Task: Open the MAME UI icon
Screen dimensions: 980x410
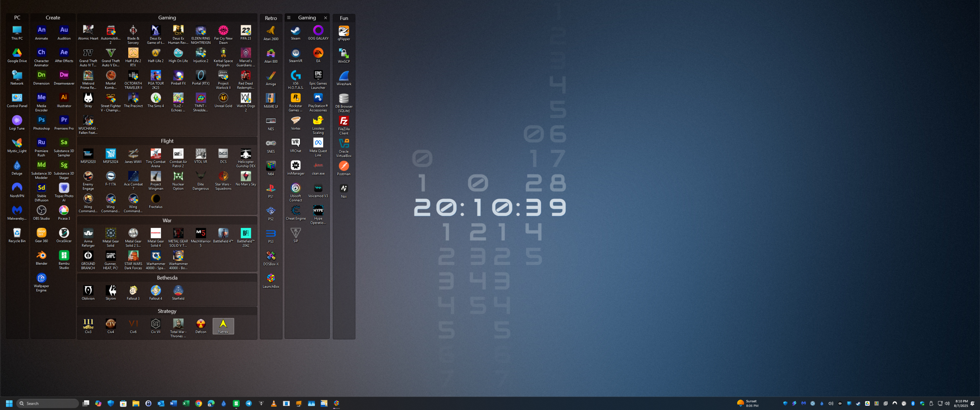Action: 271,100
